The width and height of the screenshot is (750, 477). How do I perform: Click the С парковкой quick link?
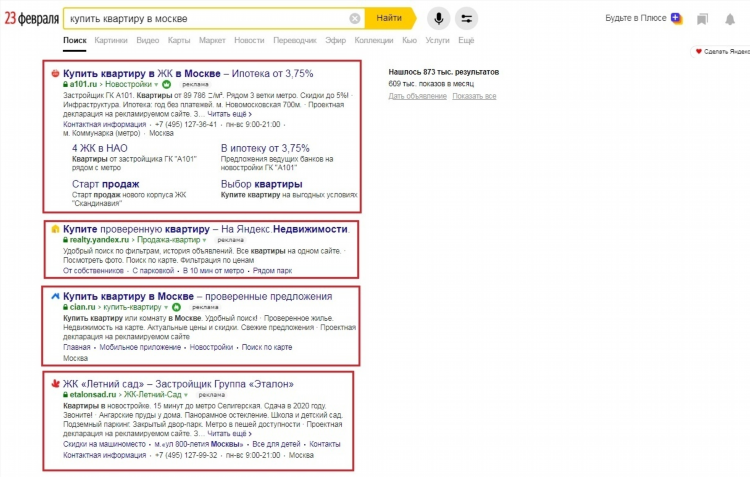[153, 271]
